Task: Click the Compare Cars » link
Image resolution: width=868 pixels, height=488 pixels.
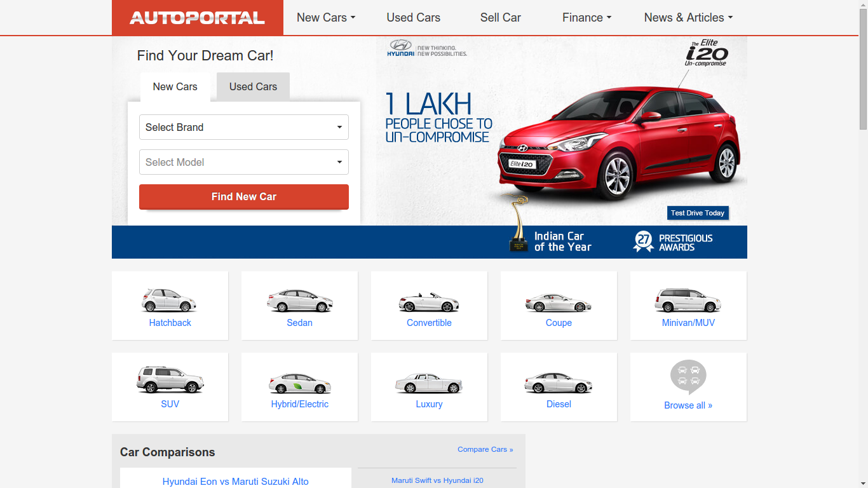Action: pyautogui.click(x=485, y=449)
